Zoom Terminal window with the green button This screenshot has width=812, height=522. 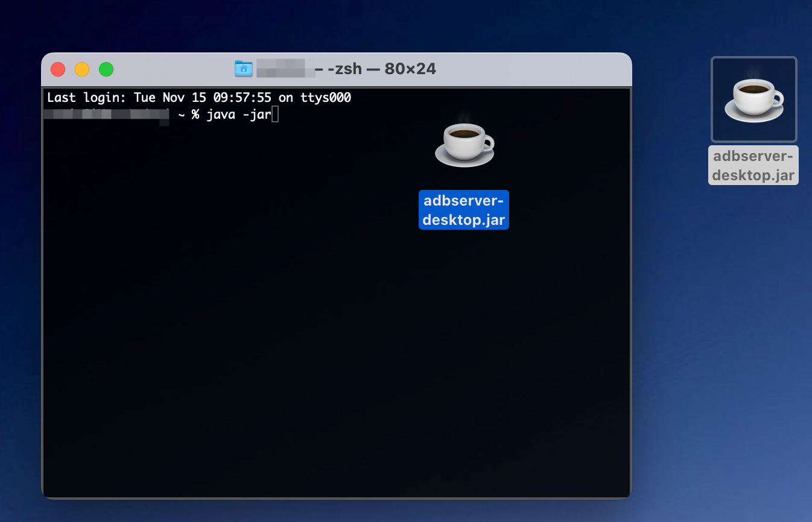point(106,69)
